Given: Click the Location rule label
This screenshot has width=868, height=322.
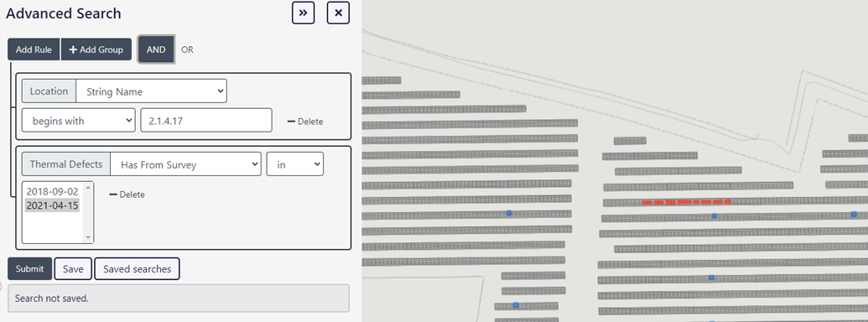Looking at the screenshot, I should click(49, 91).
